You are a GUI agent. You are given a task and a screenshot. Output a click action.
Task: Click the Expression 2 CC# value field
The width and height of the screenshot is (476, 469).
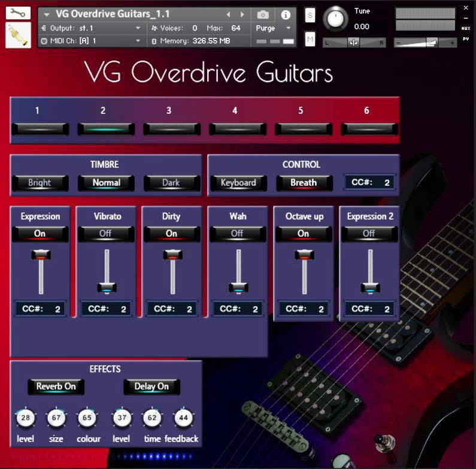point(369,309)
